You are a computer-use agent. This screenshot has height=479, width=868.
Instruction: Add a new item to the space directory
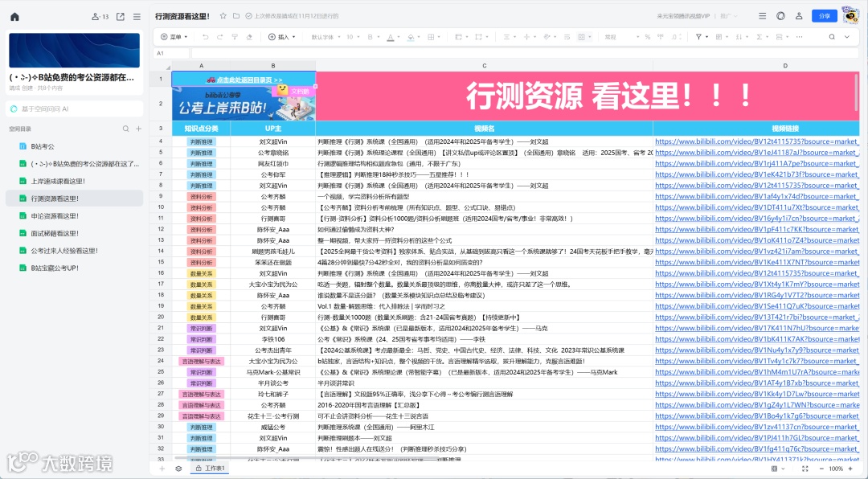pyautogui.click(x=139, y=129)
